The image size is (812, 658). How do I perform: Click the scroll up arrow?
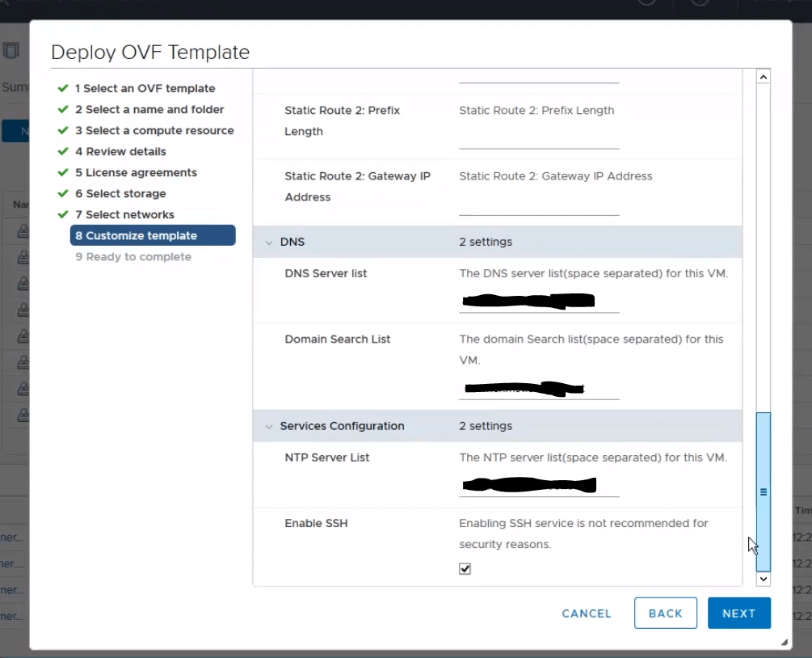(764, 77)
